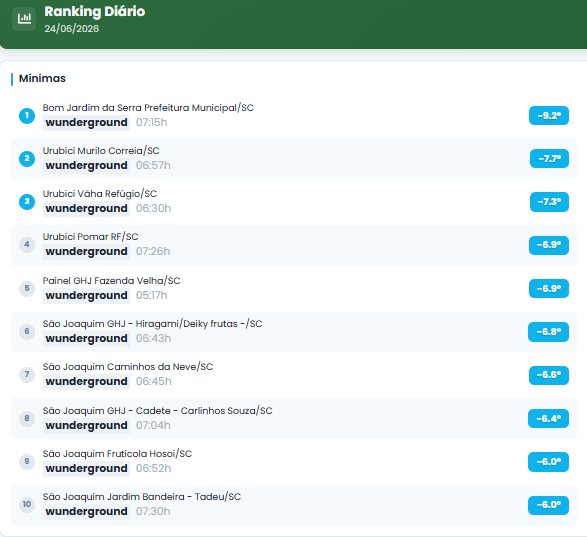Click the rank 2 badge for Urubici Murilo Correia
The width and height of the screenshot is (587, 537).
point(27,158)
